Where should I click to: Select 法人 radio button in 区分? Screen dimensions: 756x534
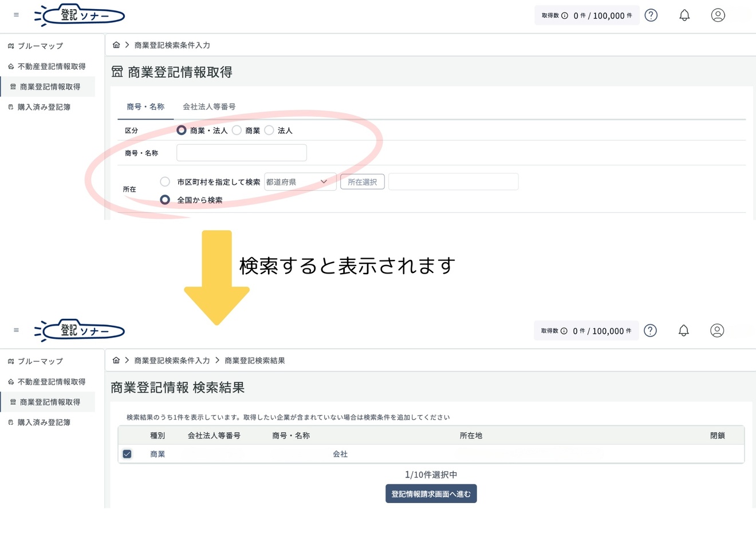point(269,130)
